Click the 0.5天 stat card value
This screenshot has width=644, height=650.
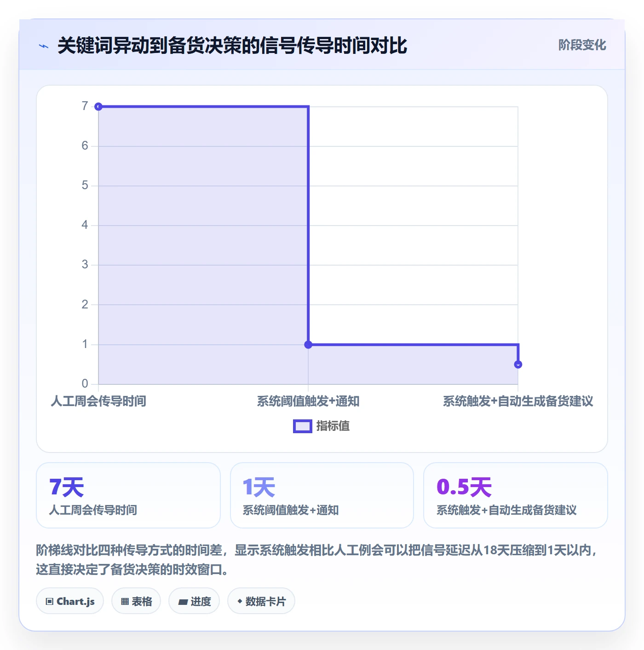pos(464,487)
